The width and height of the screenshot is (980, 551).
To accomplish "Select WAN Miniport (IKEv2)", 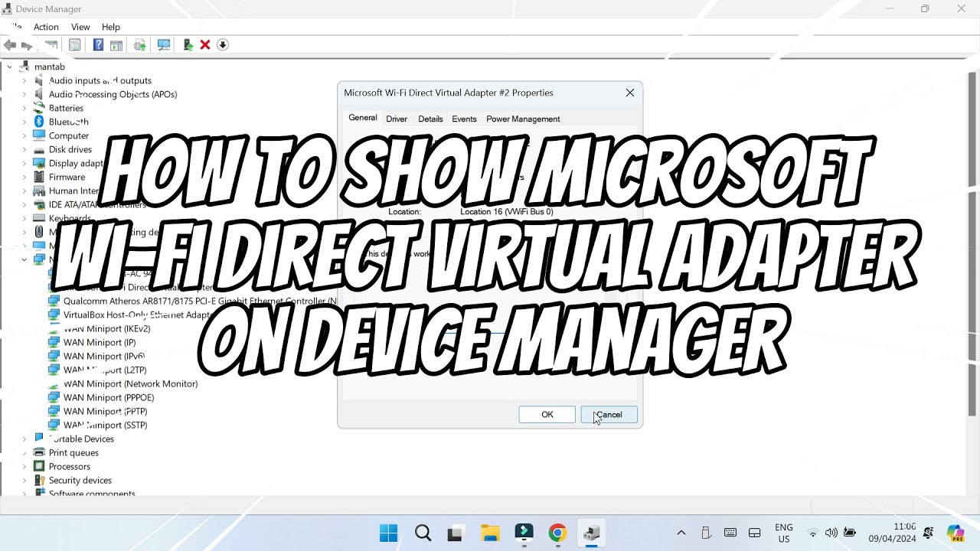I will pos(106,328).
